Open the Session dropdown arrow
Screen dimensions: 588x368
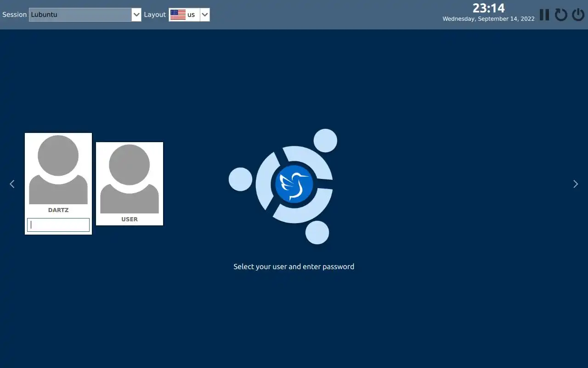[x=136, y=15]
